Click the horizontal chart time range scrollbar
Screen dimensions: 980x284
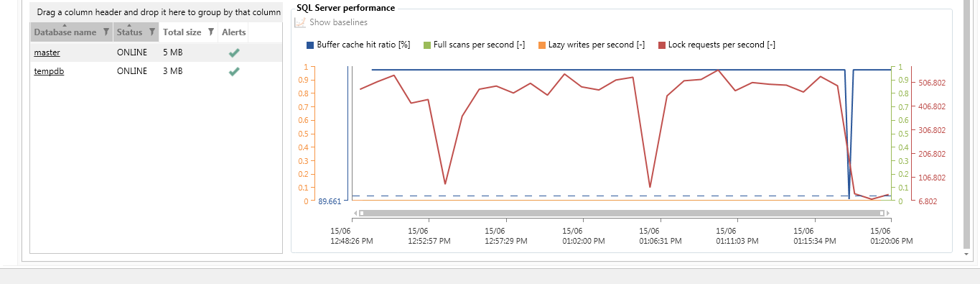click(x=622, y=213)
